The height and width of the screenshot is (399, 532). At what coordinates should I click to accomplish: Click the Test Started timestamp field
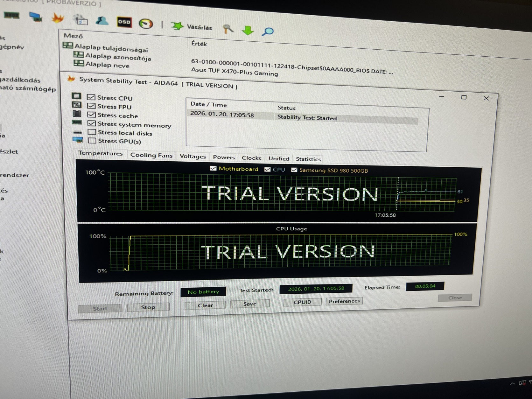pyautogui.click(x=316, y=289)
